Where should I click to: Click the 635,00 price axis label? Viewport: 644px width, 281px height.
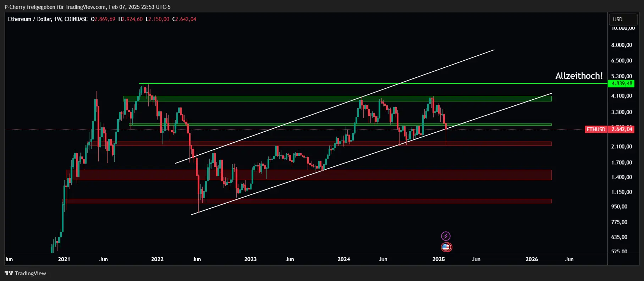(619, 237)
